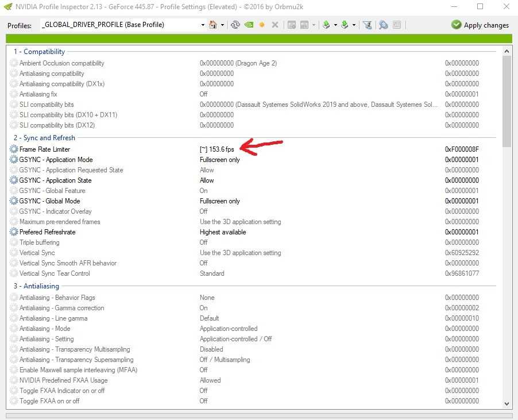Click the refresh profiles icon
518x420 pixels.
235,25
